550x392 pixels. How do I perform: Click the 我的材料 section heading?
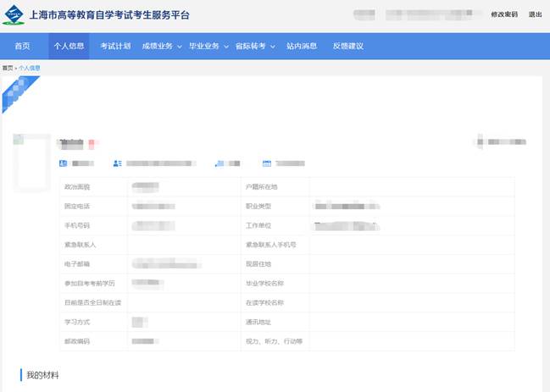[x=42, y=374]
